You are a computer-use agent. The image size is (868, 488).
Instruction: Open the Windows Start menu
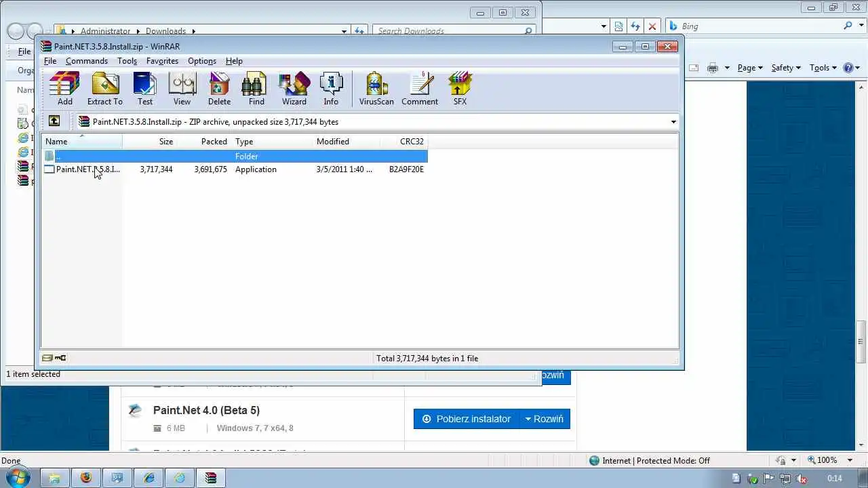point(17,477)
